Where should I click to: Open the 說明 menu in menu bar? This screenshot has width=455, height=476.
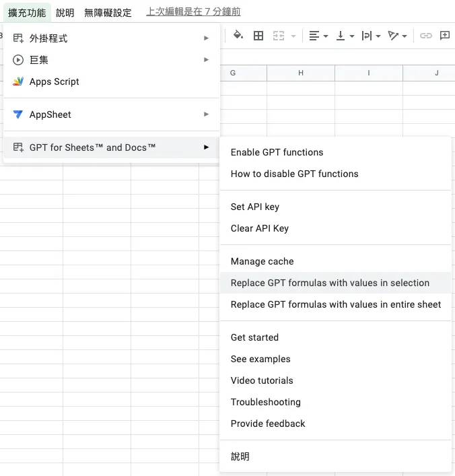coord(65,12)
